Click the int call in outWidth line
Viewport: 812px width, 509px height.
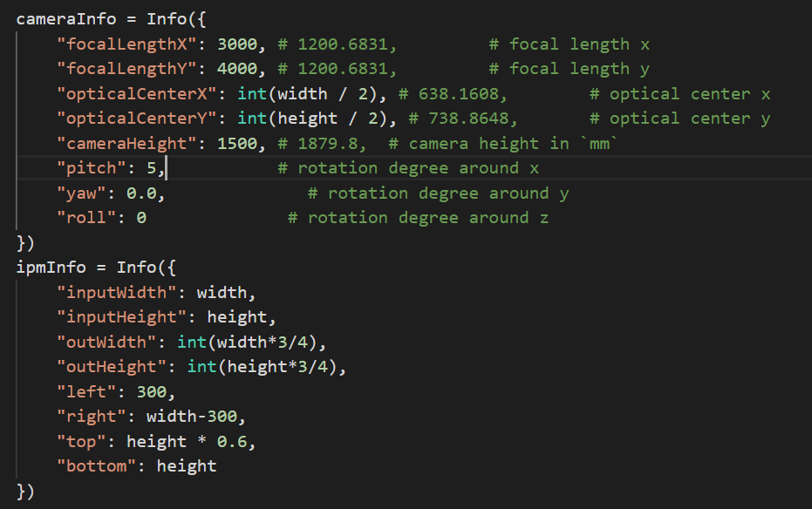tap(192, 343)
